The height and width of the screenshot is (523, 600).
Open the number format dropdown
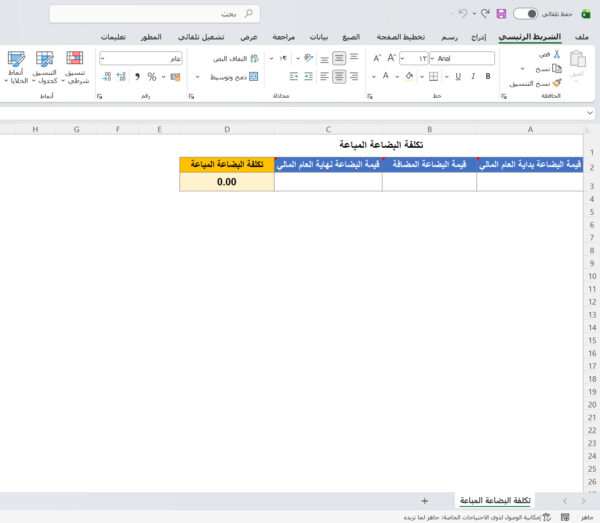pos(104,59)
